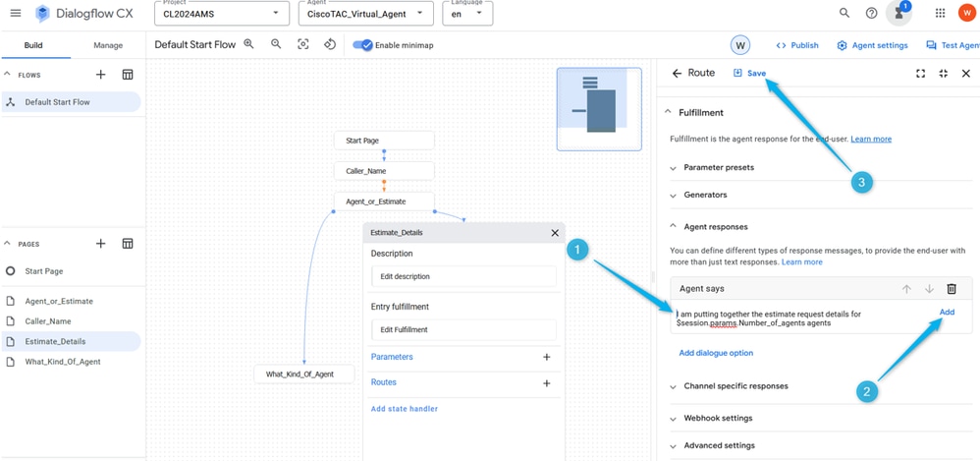This screenshot has height=461, width=980.
Task: Click the collapse panel size icon
Action: (943, 73)
